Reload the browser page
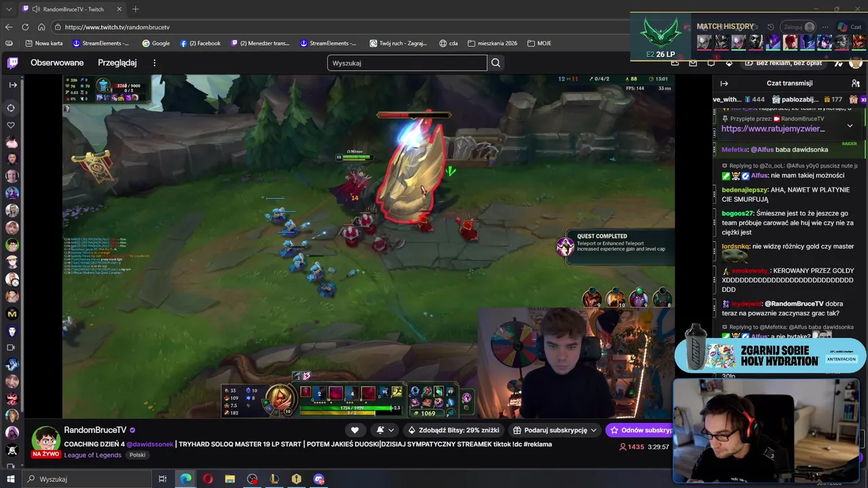This screenshot has width=868, height=488. (25, 27)
